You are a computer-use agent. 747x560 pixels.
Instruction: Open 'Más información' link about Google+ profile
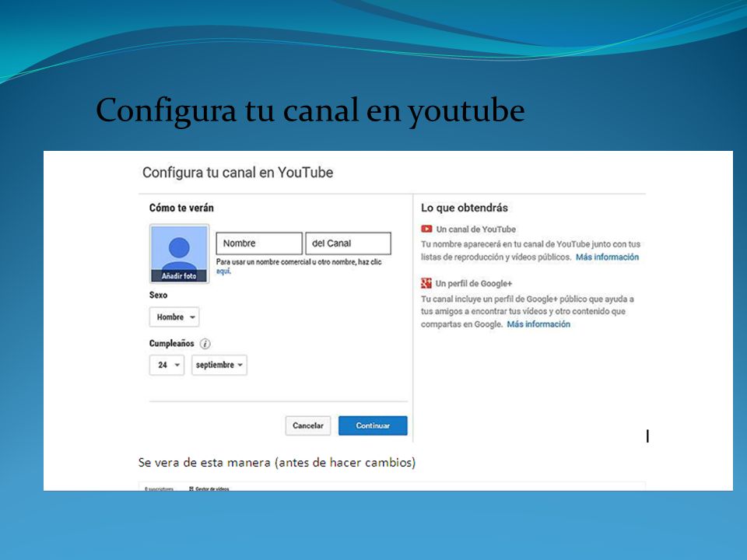click(x=538, y=324)
